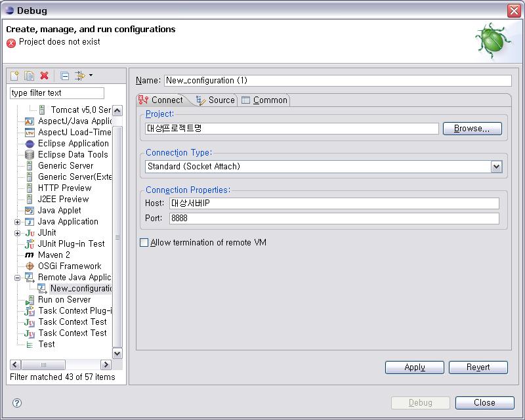Image resolution: width=525 pixels, height=420 pixels.
Task: Select the Java Applet icon
Action: 30,211
